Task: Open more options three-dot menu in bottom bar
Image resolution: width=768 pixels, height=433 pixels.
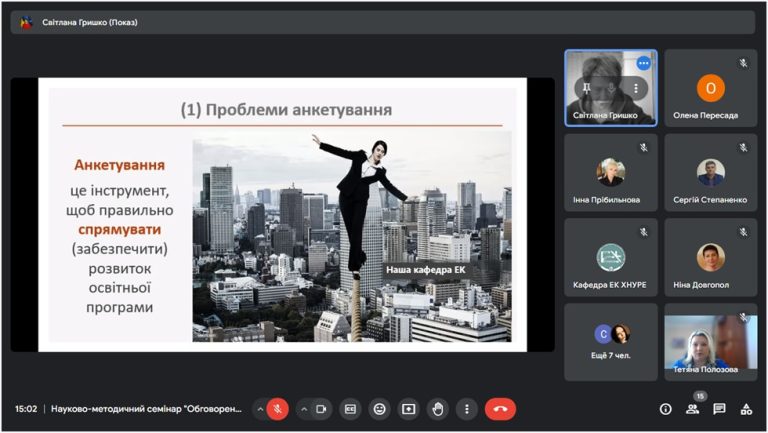Action: [x=467, y=409]
